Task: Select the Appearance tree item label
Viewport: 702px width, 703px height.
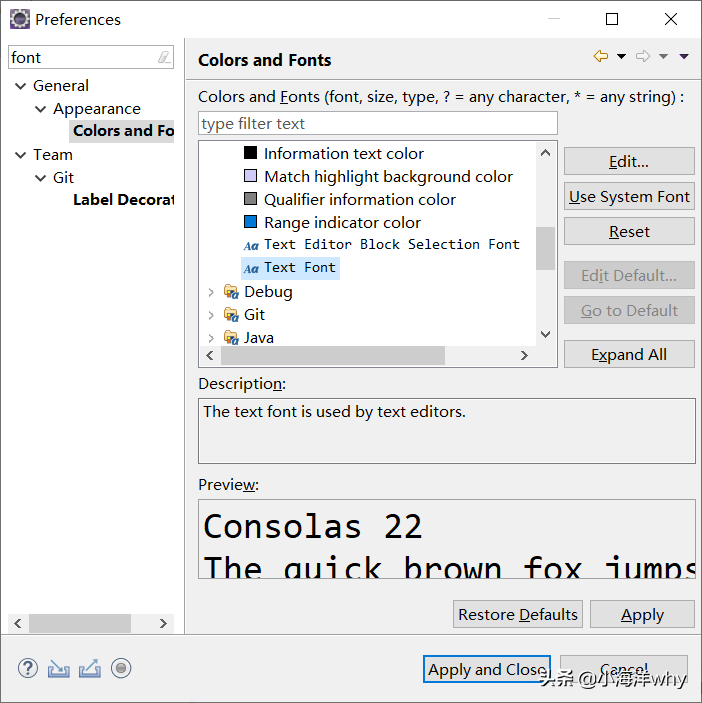Action: [x=97, y=109]
